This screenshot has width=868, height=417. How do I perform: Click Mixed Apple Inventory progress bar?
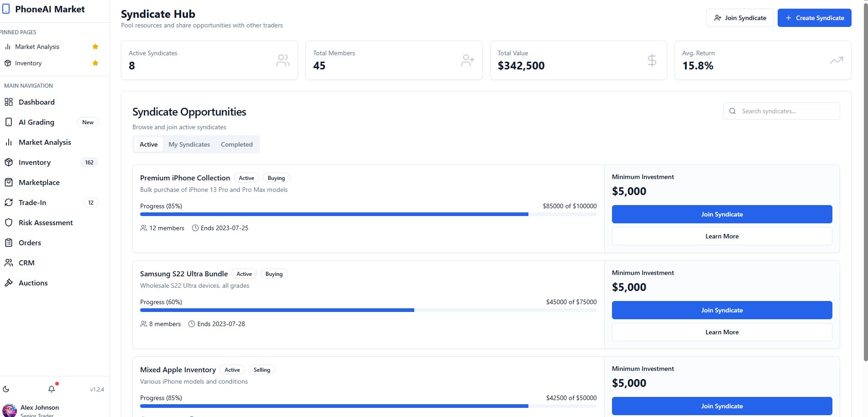(x=368, y=406)
